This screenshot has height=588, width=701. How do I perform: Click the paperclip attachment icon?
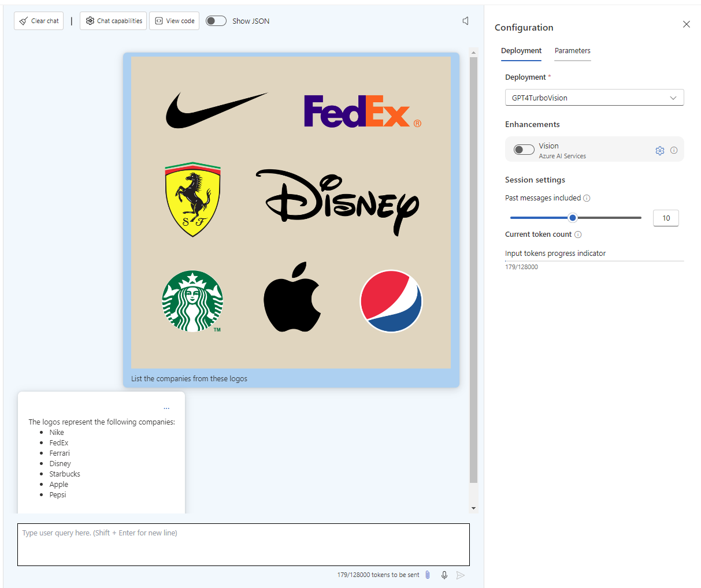point(428,575)
